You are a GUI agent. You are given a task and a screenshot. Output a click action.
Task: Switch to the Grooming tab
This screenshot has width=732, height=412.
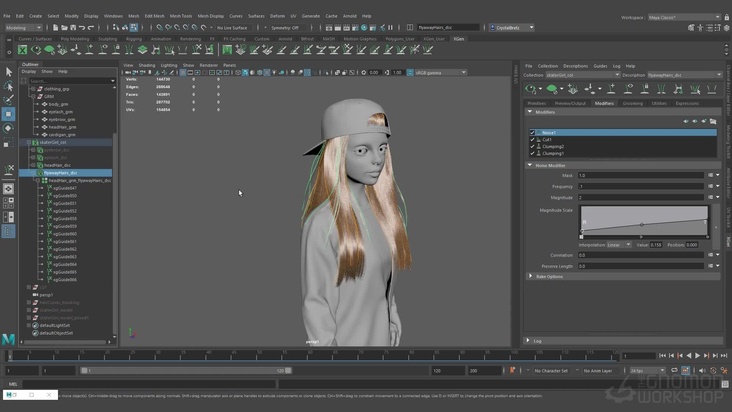coord(632,103)
